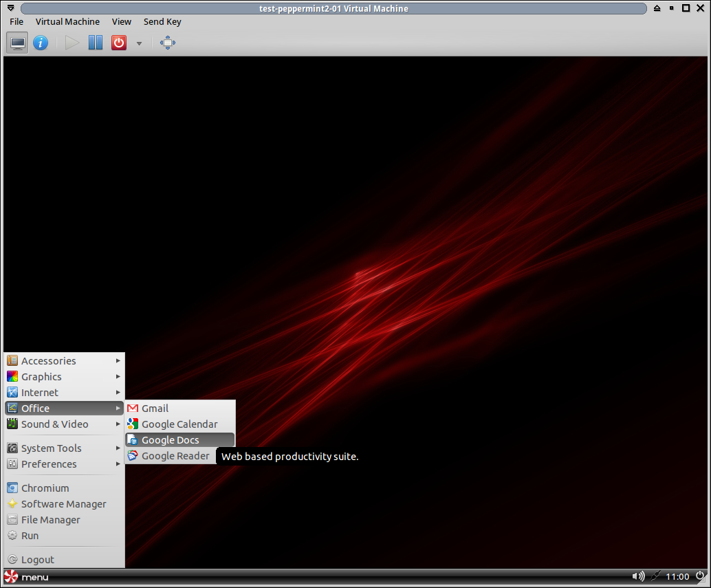Expand Sound & Video submenu arrow

pos(118,424)
